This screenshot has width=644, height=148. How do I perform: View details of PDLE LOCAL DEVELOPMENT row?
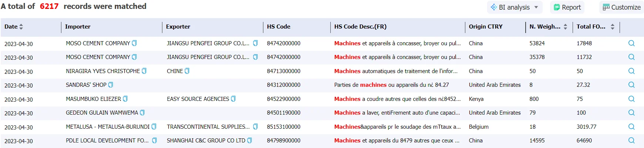631,141
